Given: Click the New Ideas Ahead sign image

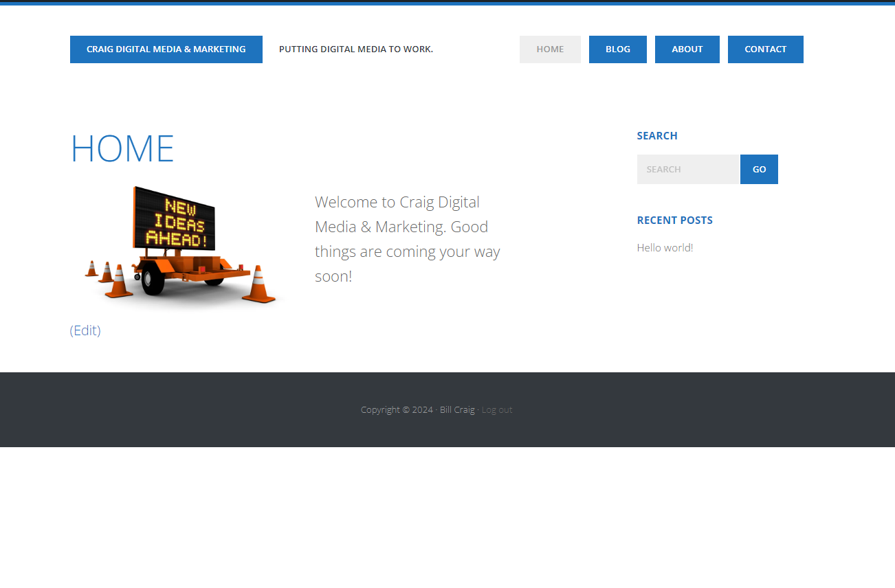Looking at the screenshot, I should [x=175, y=218].
